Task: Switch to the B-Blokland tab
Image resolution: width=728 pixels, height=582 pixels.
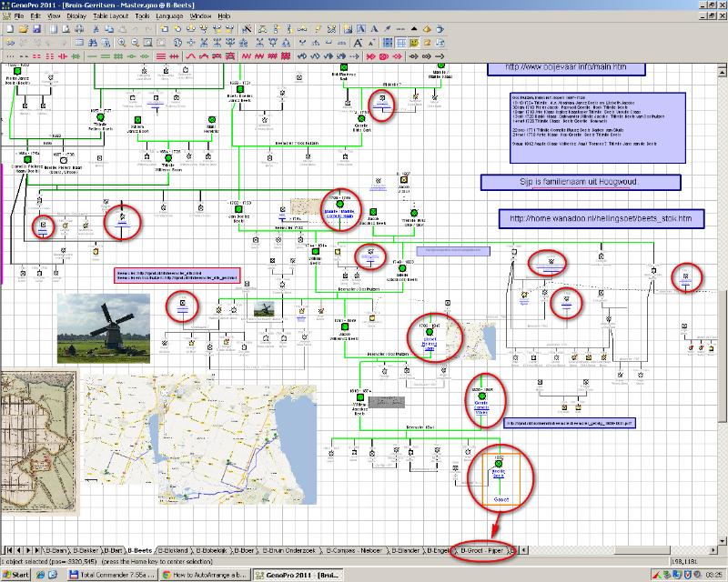Action: [171, 551]
